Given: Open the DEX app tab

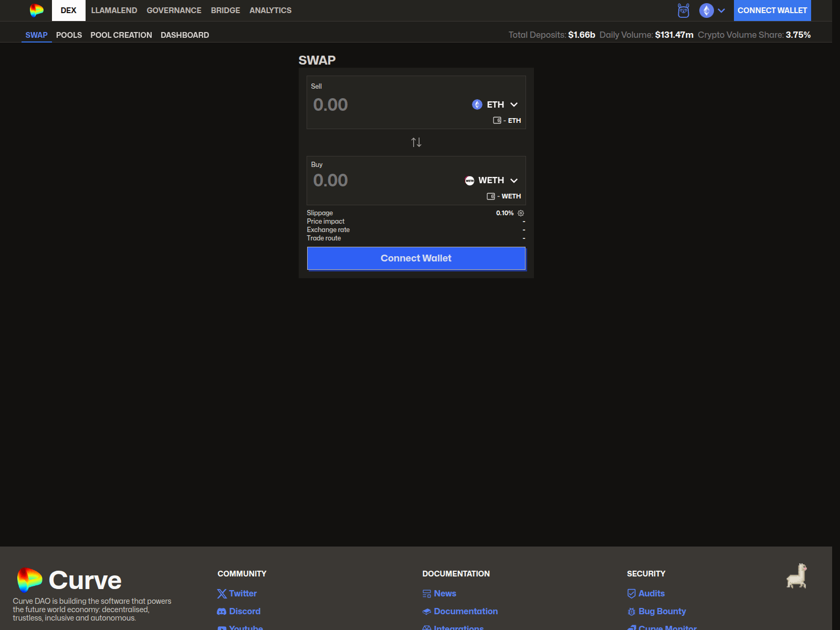Looking at the screenshot, I should tap(68, 10).
